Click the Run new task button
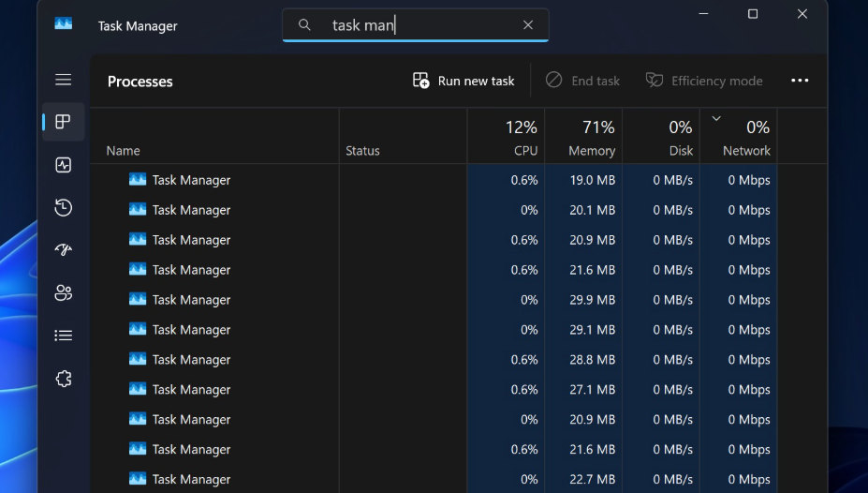This screenshot has height=493, width=868. (463, 81)
